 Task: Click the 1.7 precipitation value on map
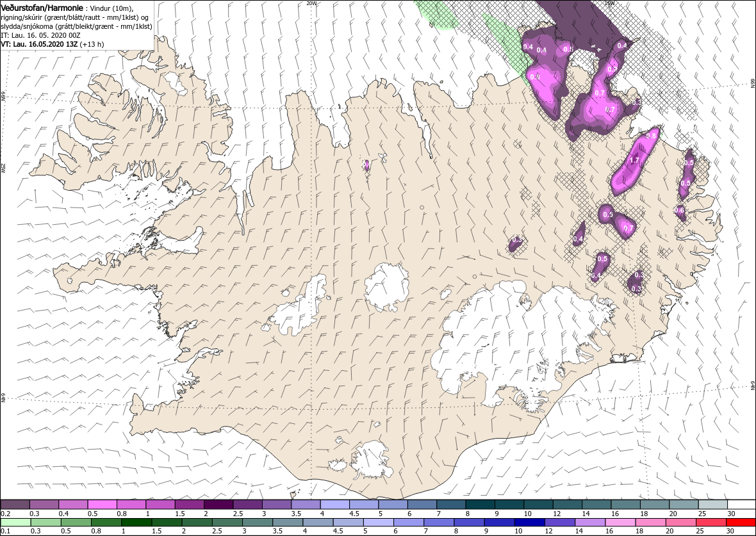[634, 160]
